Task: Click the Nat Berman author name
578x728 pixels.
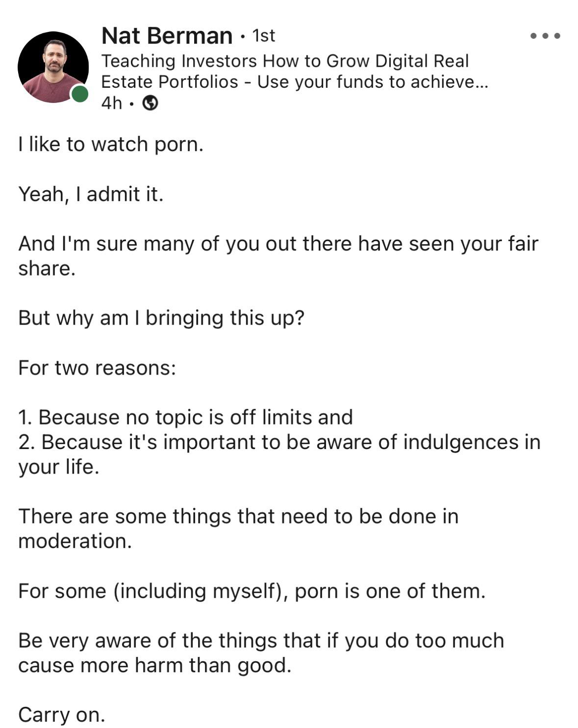Action: coord(167,36)
